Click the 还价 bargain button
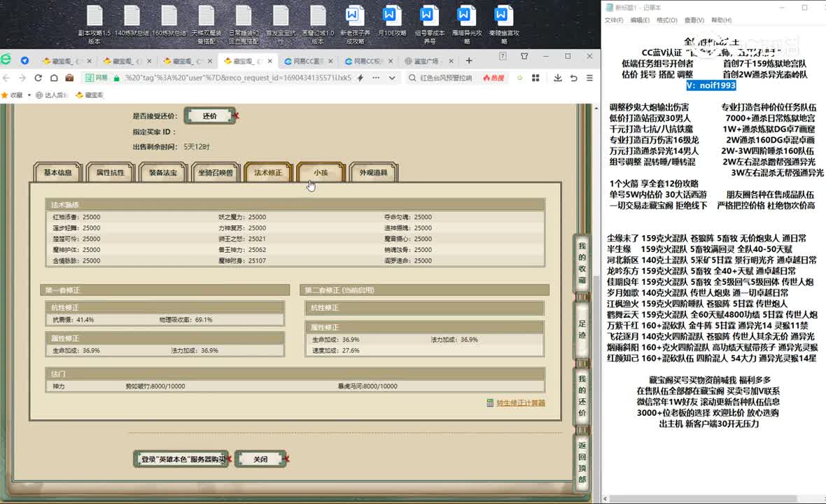Viewport: 826px width, 504px height. [x=210, y=116]
